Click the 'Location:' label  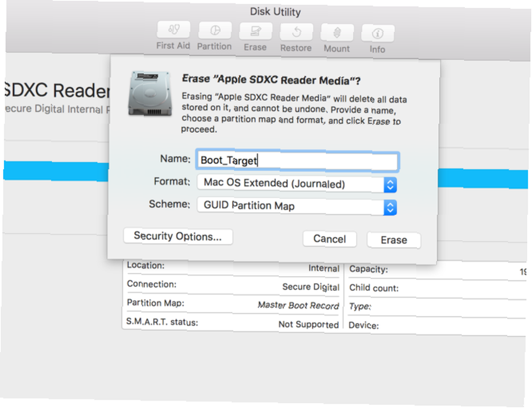[146, 265]
